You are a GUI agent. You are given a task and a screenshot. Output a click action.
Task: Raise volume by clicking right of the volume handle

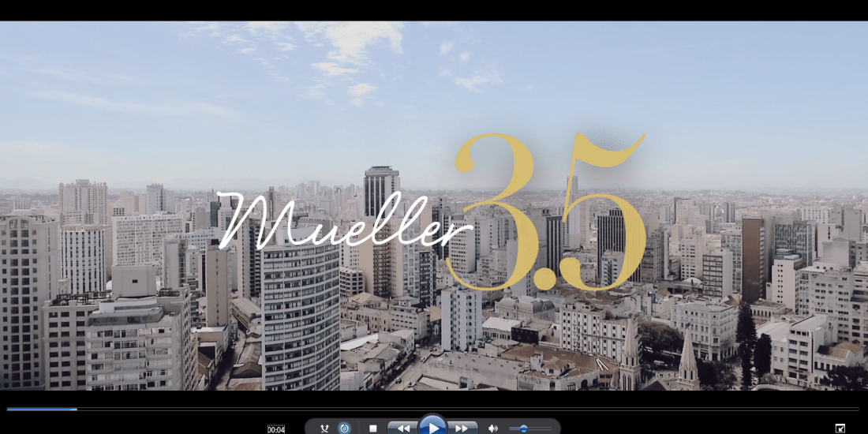pos(541,428)
